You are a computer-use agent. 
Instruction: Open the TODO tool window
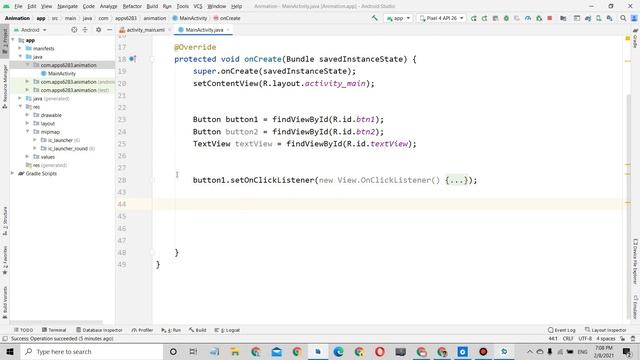coord(23,330)
